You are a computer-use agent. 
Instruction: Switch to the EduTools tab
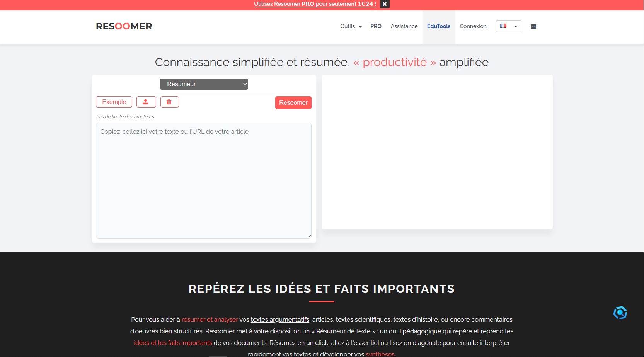(438, 26)
